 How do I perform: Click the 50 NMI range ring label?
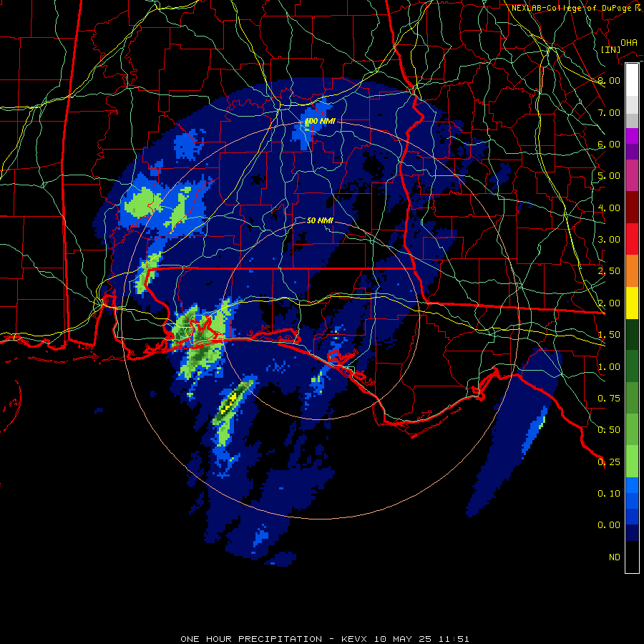(x=320, y=220)
